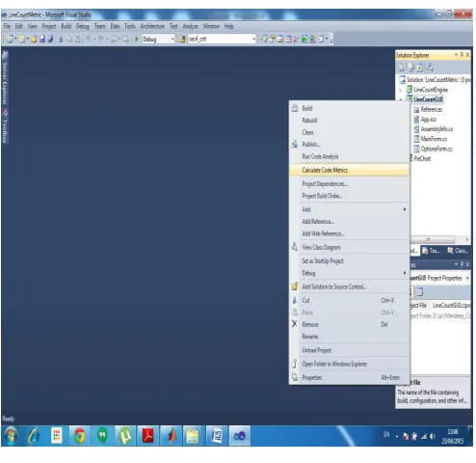Launch Internet Explorer from taskbar

pyautogui.click(x=34, y=436)
